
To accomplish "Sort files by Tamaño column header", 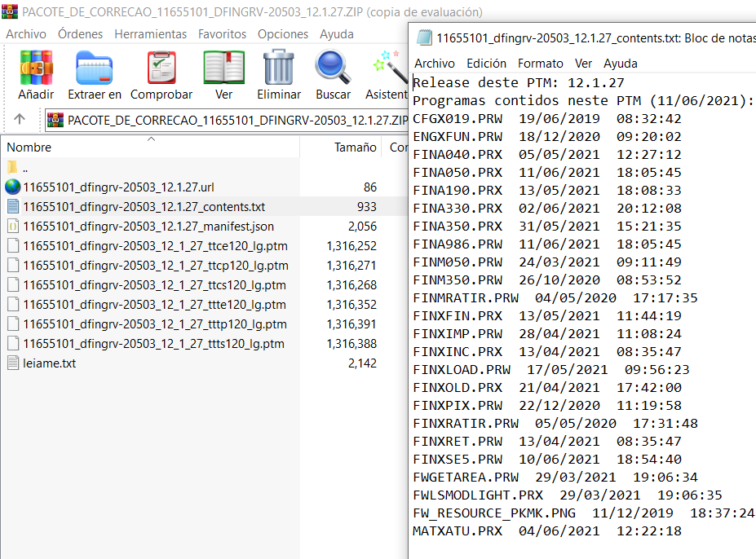I will (340, 147).
